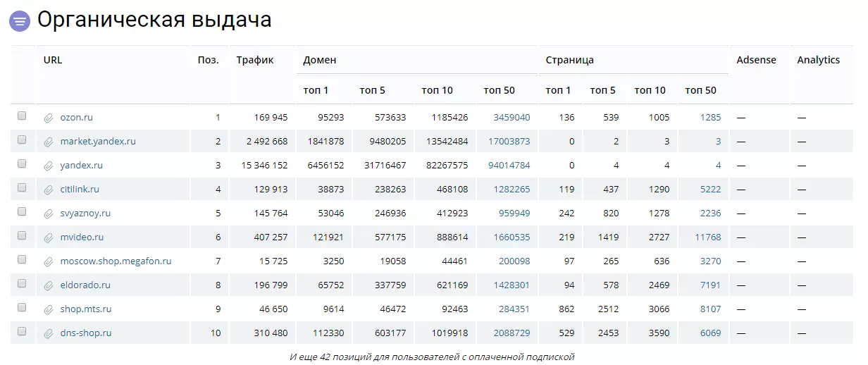Select the citilink.ru row checkbox
Viewport: 868px width, 365px height.
(x=22, y=188)
